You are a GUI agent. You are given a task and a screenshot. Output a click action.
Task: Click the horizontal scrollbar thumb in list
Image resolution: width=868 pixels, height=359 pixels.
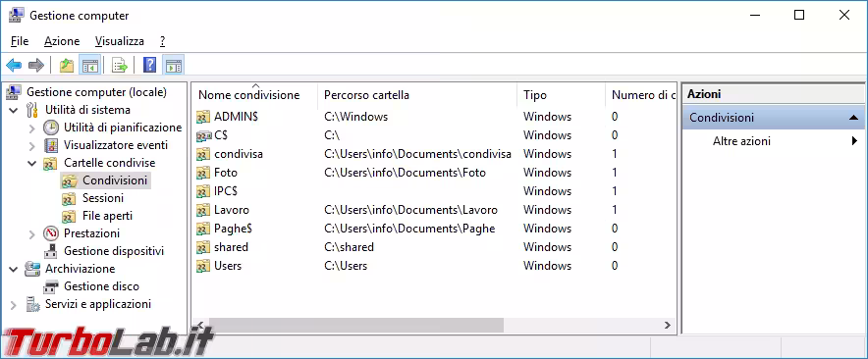356,326
